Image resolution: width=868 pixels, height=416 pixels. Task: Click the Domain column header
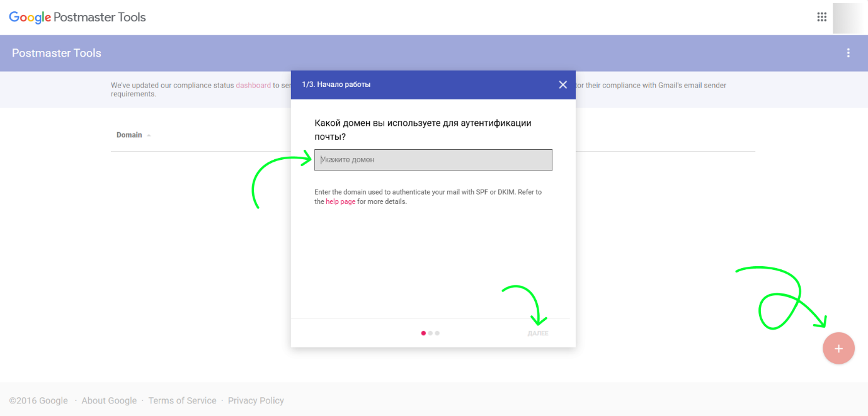point(129,135)
